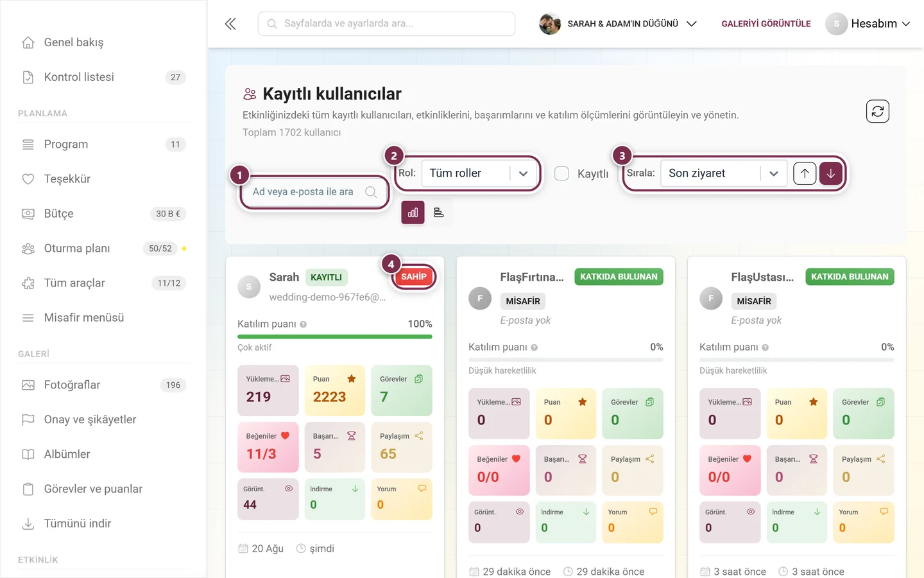
Task: Click the refresh users icon
Action: click(x=877, y=111)
